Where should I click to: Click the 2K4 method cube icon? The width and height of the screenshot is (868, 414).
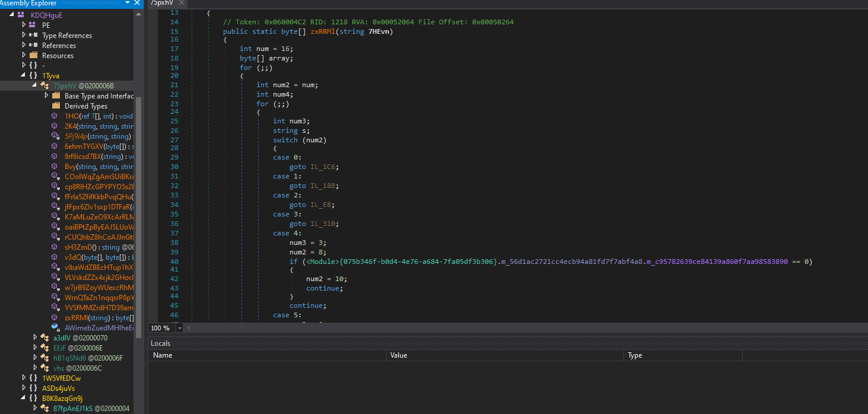pos(55,126)
